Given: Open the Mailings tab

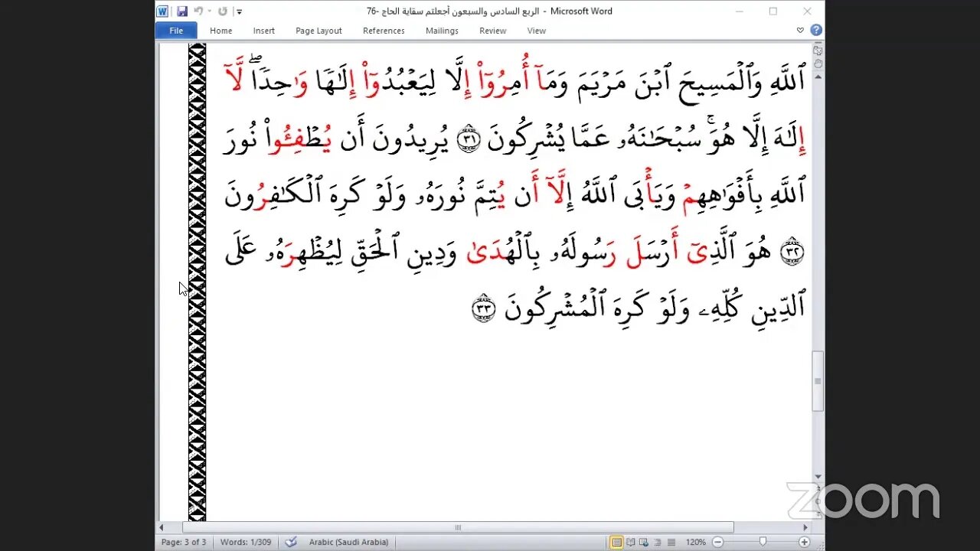Looking at the screenshot, I should [x=442, y=31].
